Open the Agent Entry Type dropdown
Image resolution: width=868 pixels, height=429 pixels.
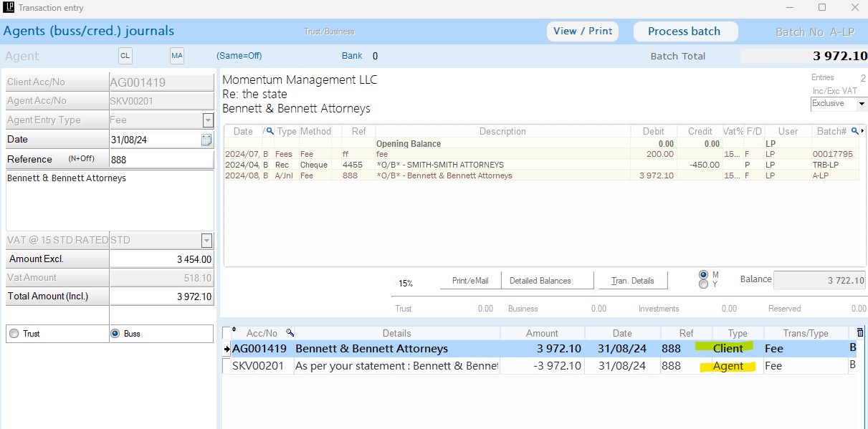(x=208, y=120)
